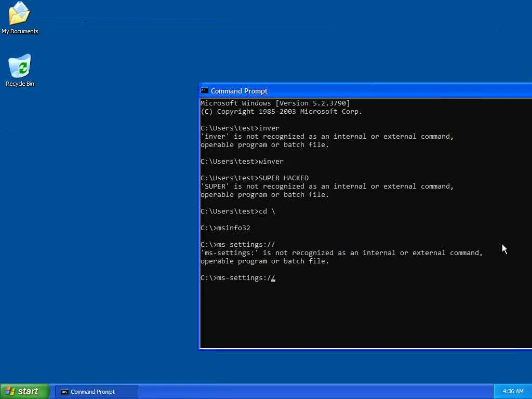Click the Recycle Bin label text
Screen dimensions: 532x399
click(x=20, y=84)
